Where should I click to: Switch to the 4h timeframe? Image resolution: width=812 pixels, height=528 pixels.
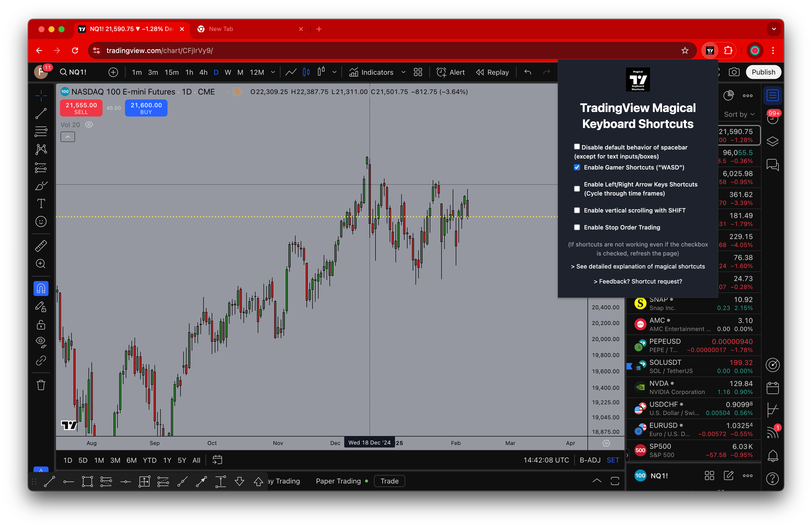point(203,72)
